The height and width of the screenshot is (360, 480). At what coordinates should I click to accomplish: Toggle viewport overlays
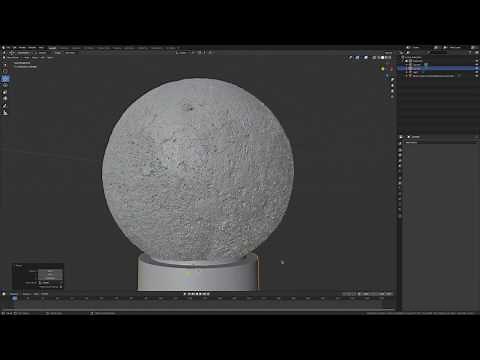point(366,58)
